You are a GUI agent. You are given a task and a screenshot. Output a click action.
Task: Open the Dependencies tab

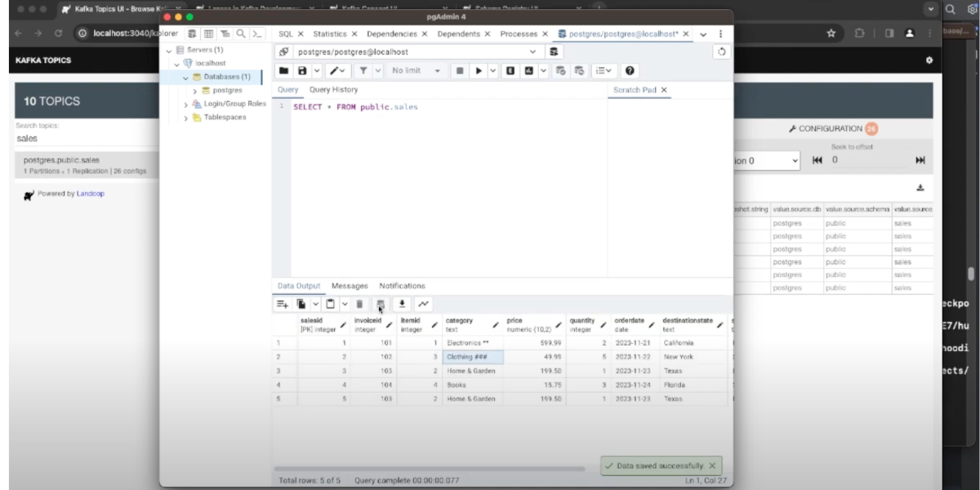pos(391,33)
